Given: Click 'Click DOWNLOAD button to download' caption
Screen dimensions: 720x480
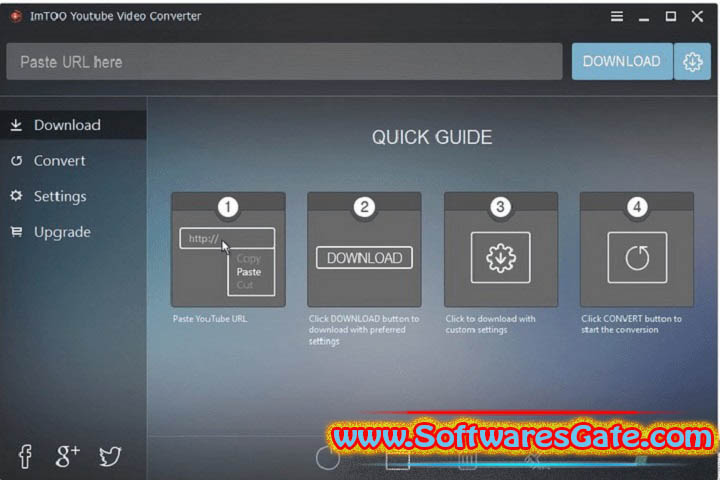Looking at the screenshot, I should click(x=364, y=330).
